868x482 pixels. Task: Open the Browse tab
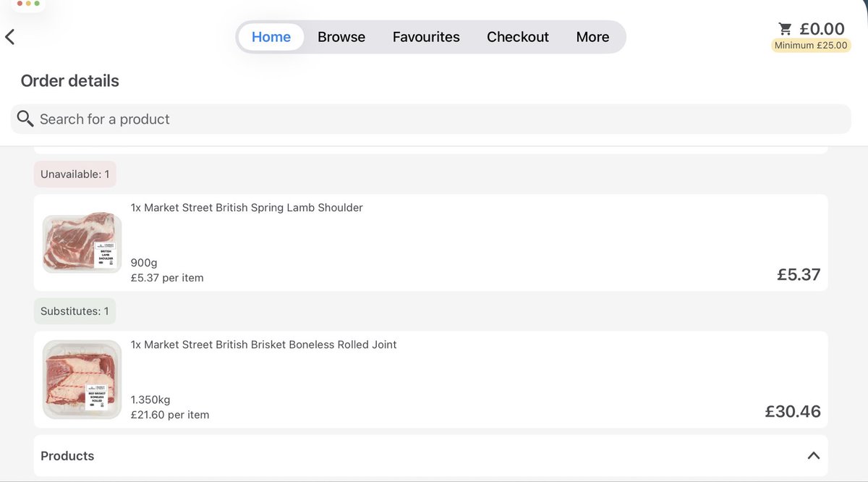341,37
